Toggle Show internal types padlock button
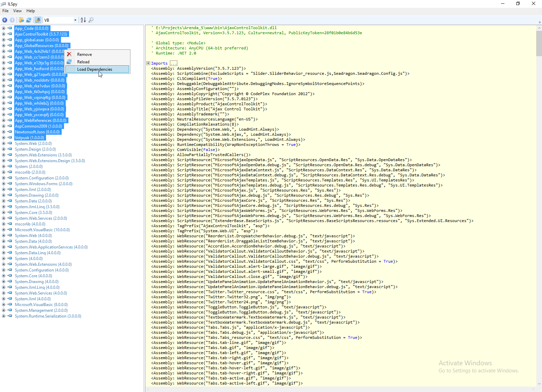Image resolution: width=542 pixels, height=392 pixels. point(38,20)
